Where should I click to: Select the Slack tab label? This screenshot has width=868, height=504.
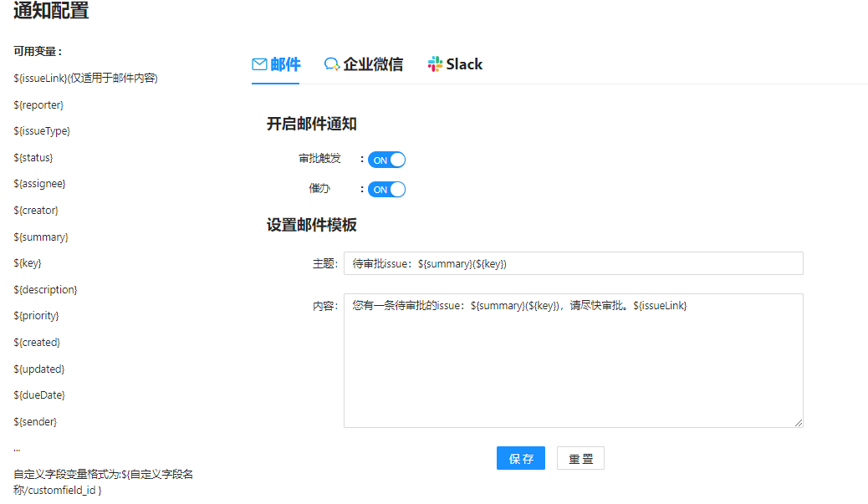pos(464,64)
